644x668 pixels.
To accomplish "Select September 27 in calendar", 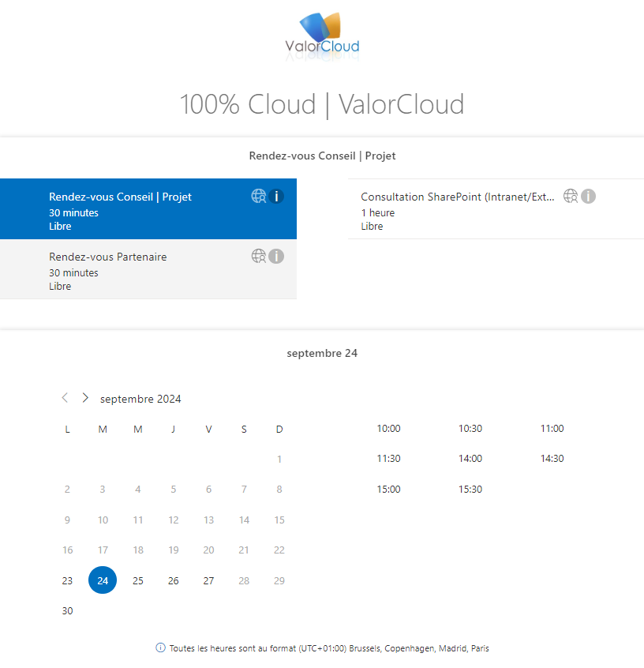I will click(x=208, y=580).
